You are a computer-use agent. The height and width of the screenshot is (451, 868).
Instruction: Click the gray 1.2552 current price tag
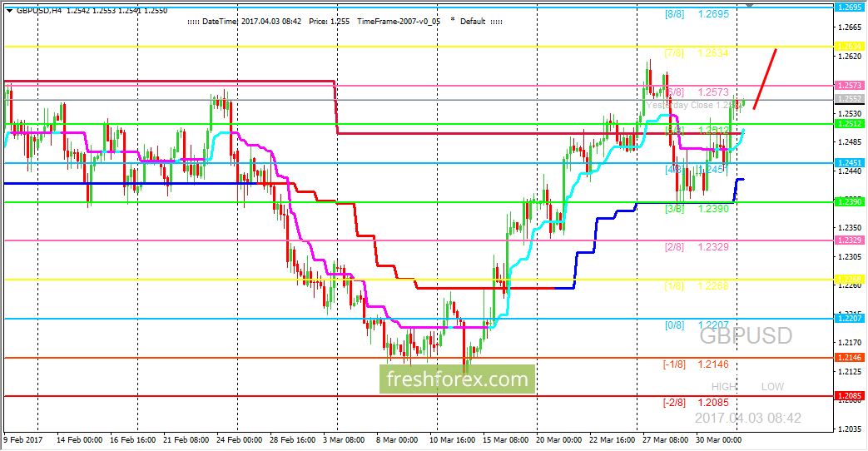(850, 99)
